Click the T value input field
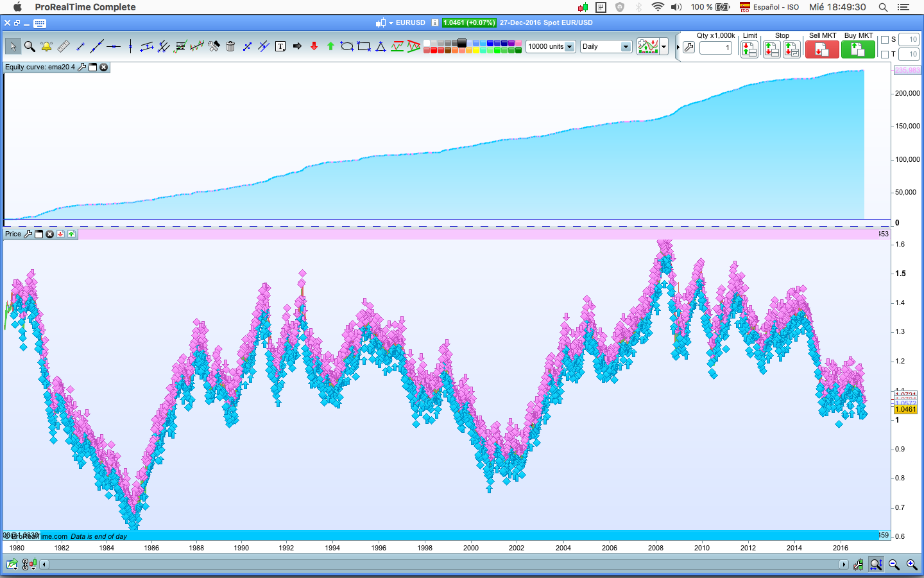924x578 pixels. tap(909, 55)
